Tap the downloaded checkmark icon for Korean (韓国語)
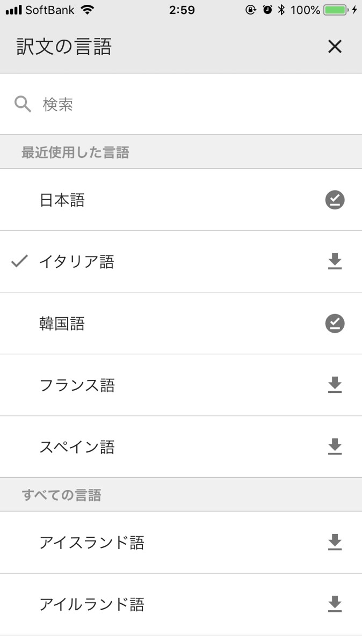 click(x=335, y=324)
